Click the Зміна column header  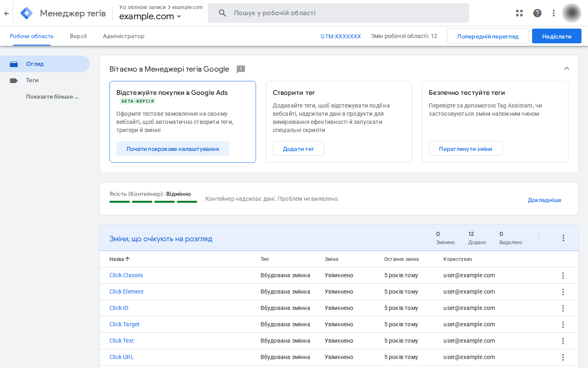coord(332,259)
